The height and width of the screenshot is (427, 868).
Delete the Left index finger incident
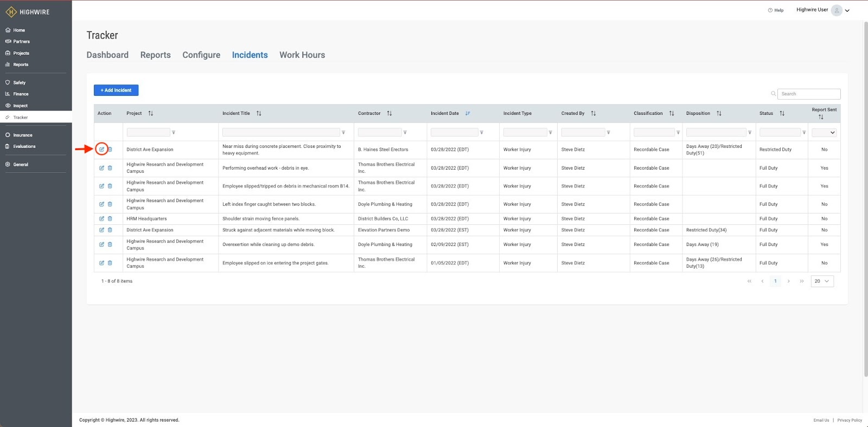tap(110, 204)
